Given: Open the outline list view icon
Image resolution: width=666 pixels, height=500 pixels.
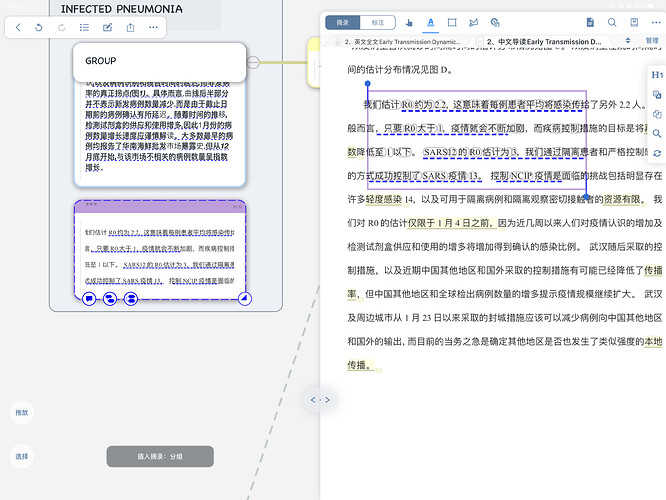Looking at the screenshot, I should [84, 27].
